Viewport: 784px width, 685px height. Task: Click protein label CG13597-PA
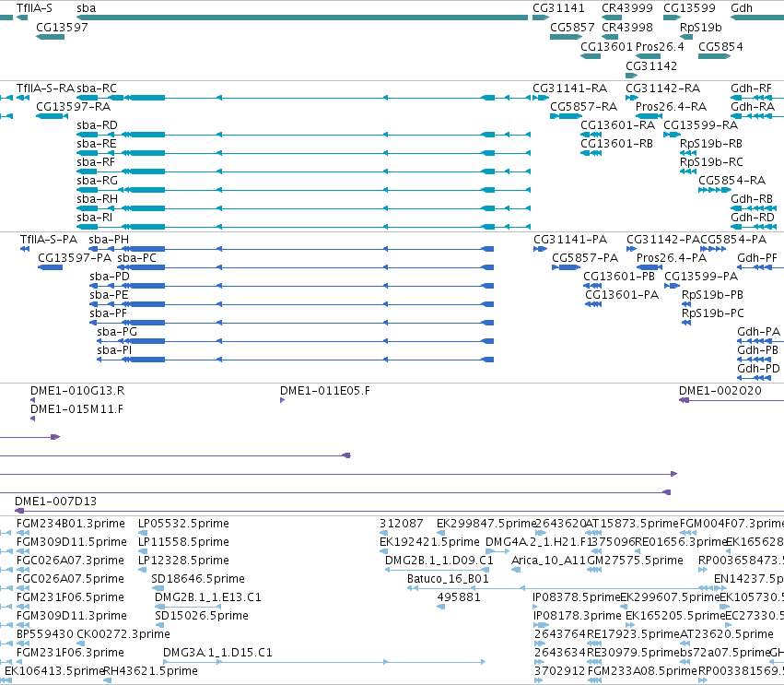pyautogui.click(x=75, y=258)
